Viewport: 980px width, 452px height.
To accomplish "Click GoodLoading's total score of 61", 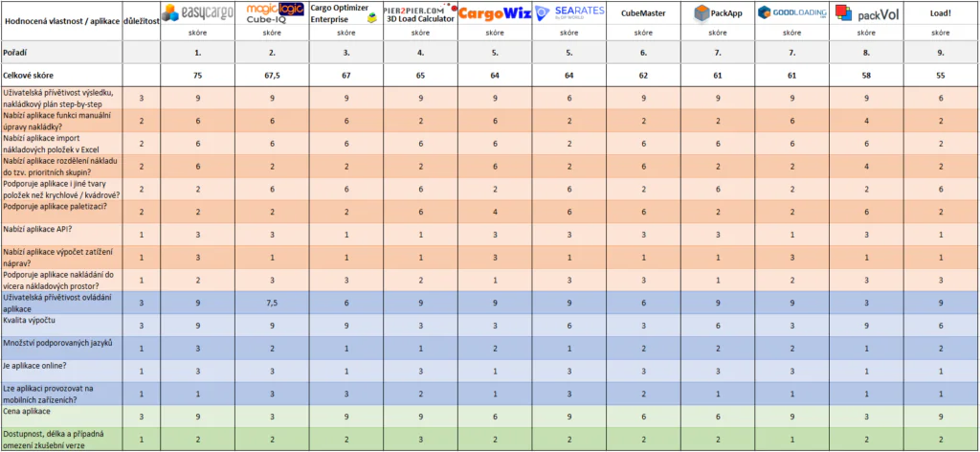I will (791, 76).
